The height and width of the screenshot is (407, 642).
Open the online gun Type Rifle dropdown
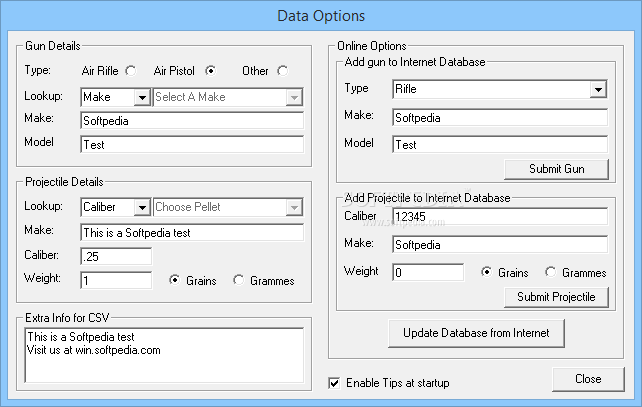pyautogui.click(x=598, y=90)
